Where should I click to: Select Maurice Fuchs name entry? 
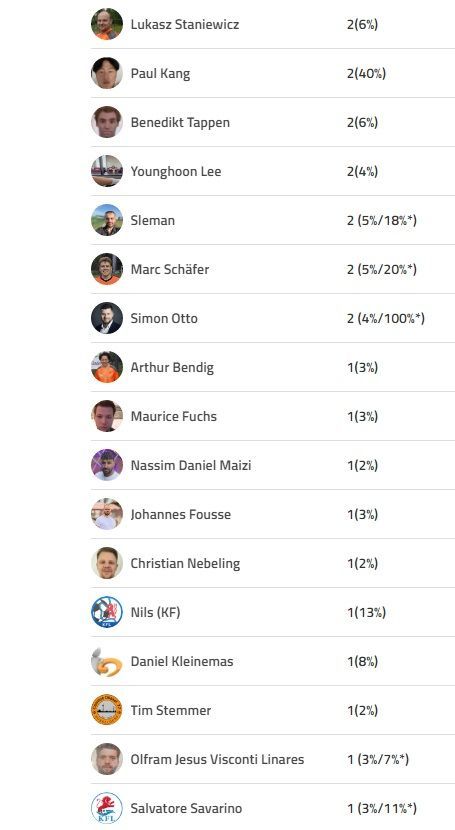[174, 416]
